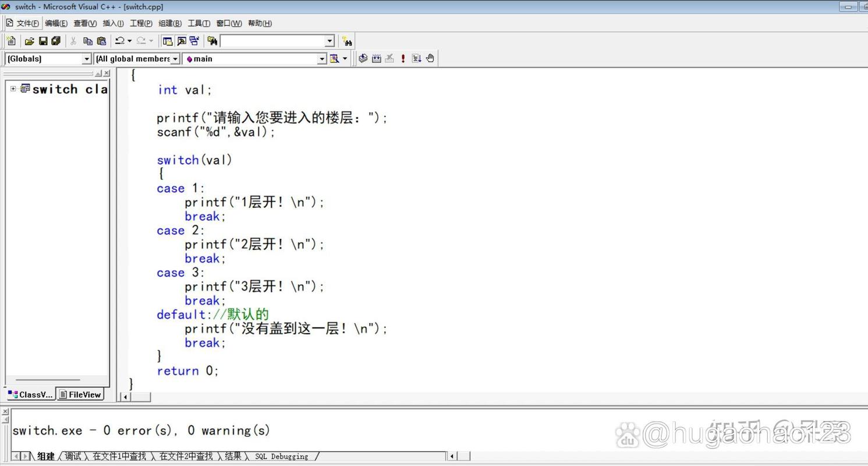868x466 pixels.
Task: Click the Paste icon on the toolbar
Action: [x=101, y=41]
